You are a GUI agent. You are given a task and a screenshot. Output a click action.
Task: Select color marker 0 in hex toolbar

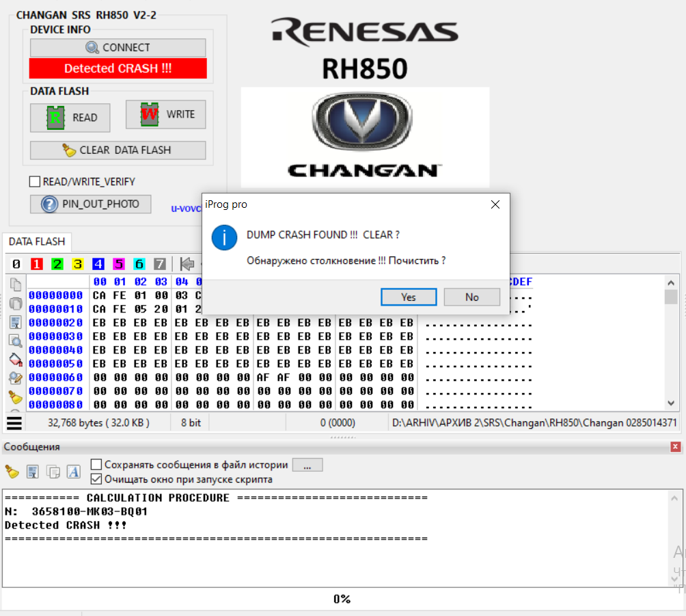click(x=16, y=264)
